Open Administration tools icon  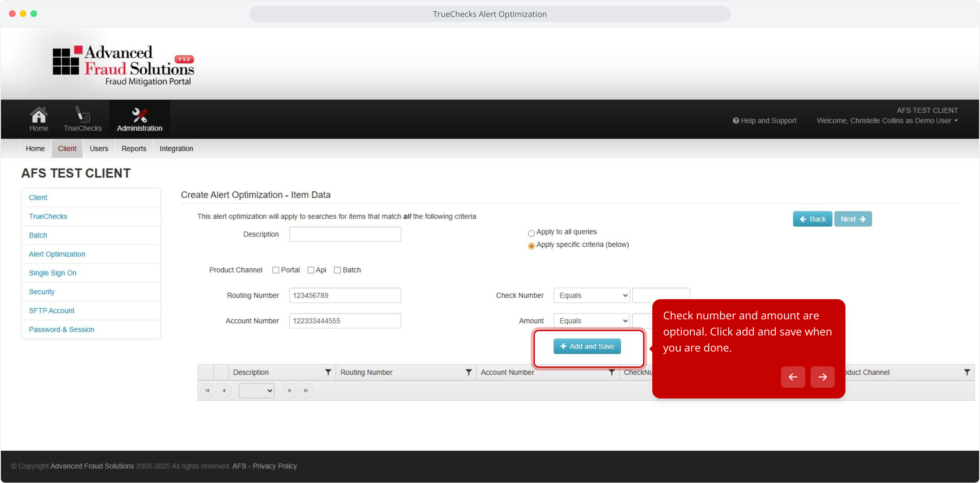(x=139, y=115)
